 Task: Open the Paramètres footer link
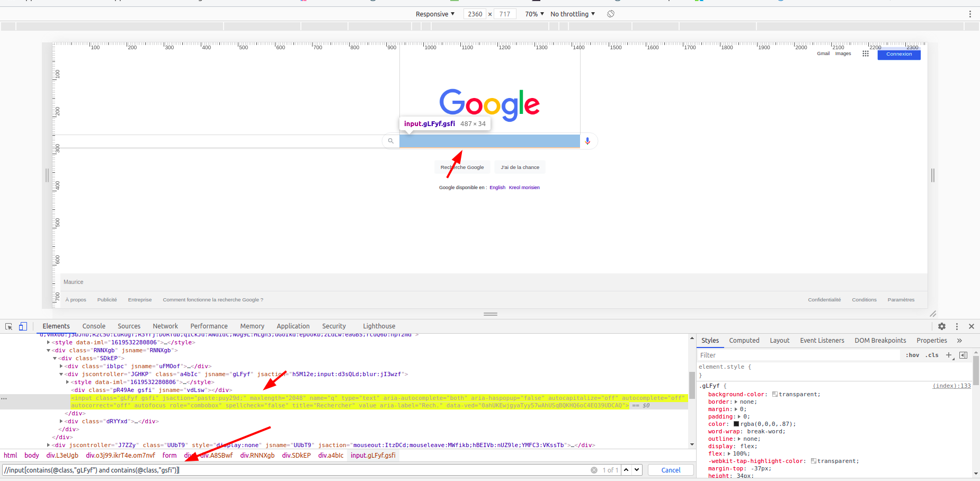901,300
